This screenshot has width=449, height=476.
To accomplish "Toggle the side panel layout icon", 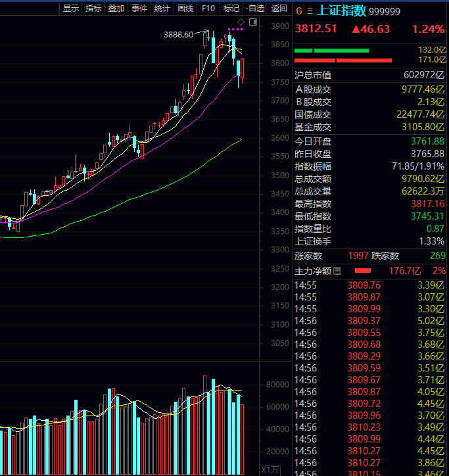I will point(253,22).
